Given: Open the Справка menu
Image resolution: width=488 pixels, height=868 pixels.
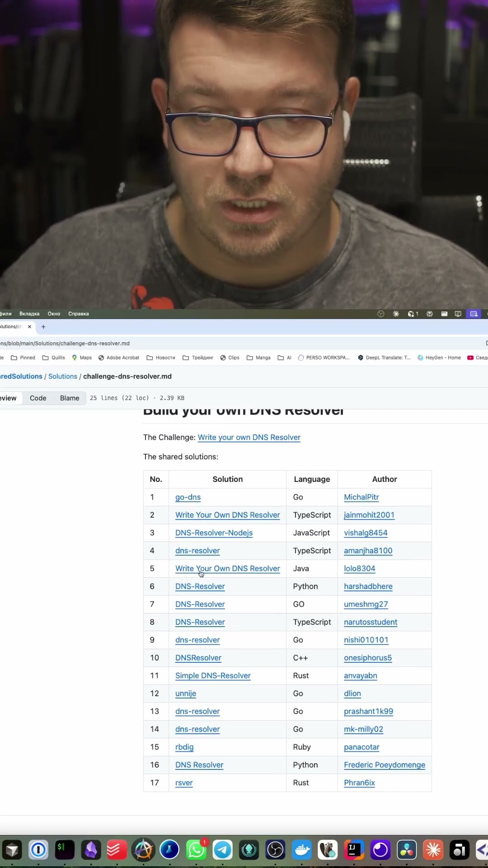Looking at the screenshot, I should tap(79, 314).
